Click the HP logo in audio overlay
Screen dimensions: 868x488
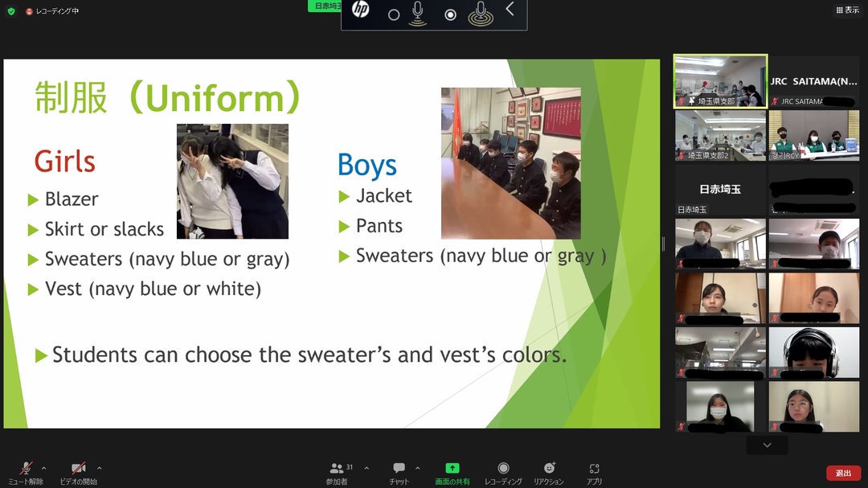[361, 10]
